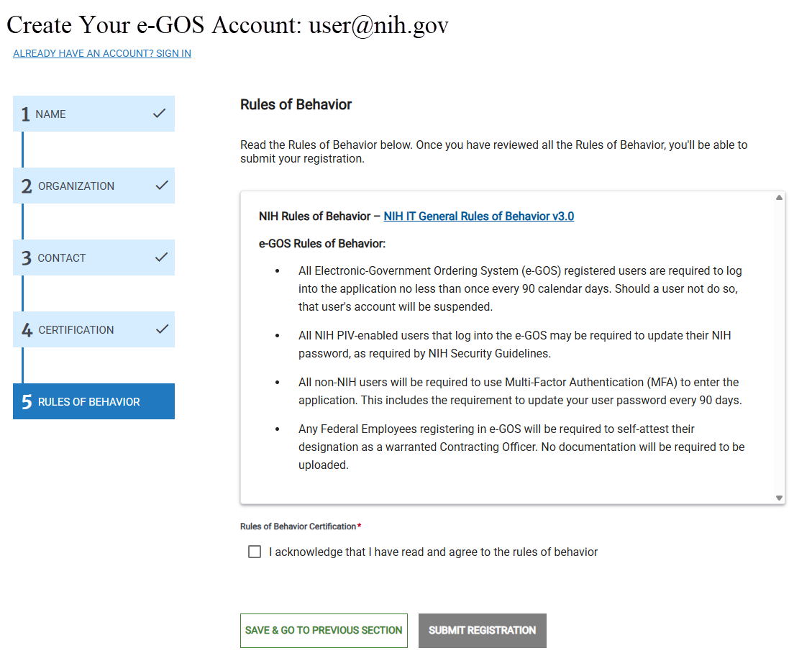The image size is (812, 666).
Task: Click the checkmark on the ORGANIZATION step
Action: pos(161,185)
